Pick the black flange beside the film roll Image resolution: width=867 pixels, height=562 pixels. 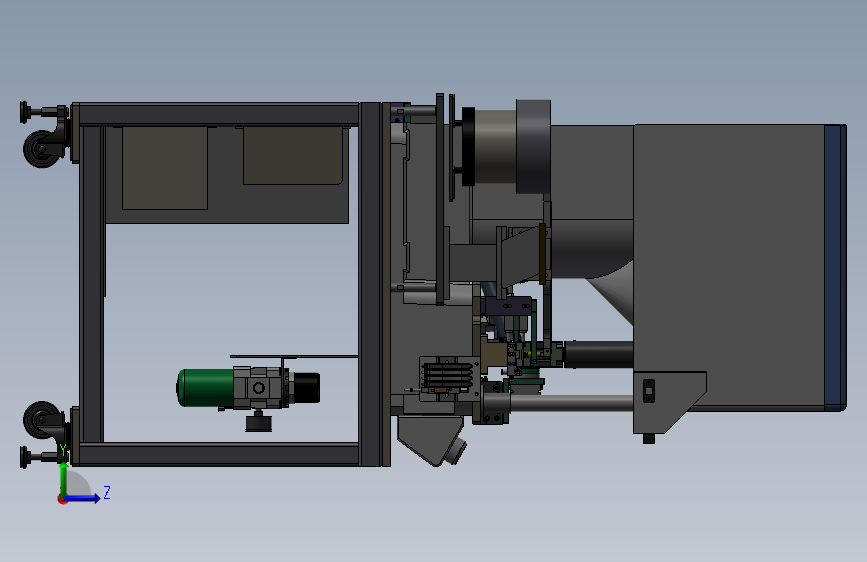(x=468, y=147)
